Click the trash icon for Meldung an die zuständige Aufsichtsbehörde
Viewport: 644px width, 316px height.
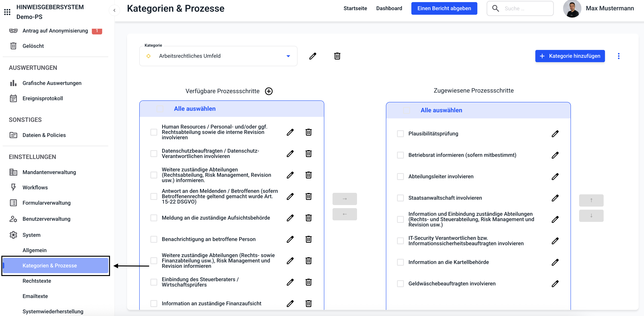(308, 218)
